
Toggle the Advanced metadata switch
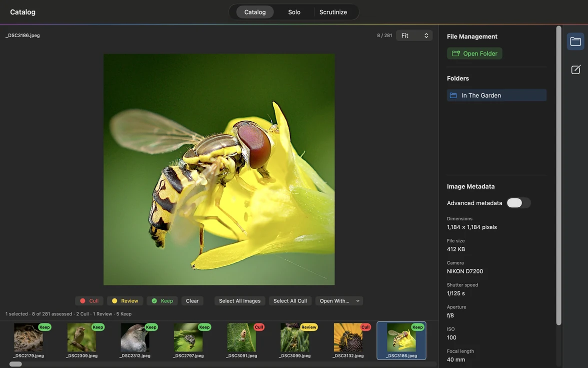(x=518, y=203)
